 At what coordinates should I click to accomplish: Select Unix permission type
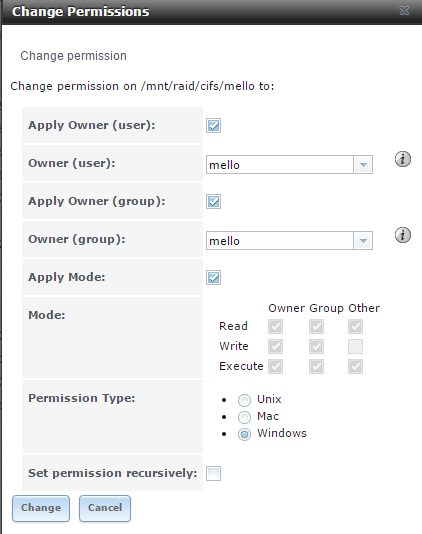click(x=244, y=400)
